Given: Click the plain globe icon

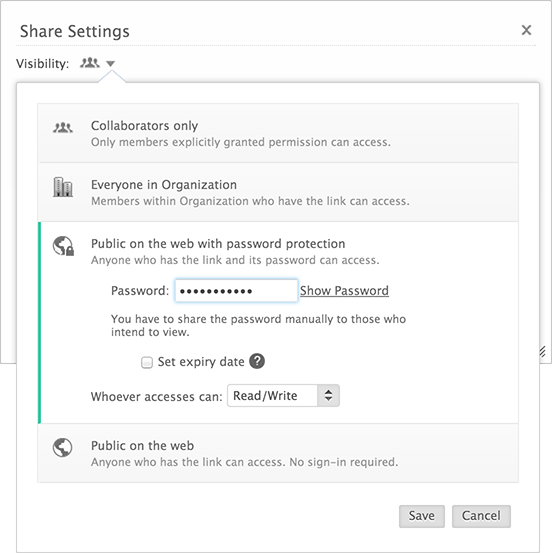Looking at the screenshot, I should click(x=62, y=448).
